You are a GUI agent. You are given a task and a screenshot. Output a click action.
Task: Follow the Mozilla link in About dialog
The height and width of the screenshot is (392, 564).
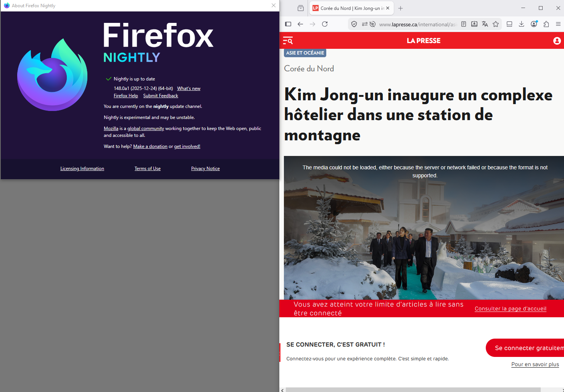(x=111, y=129)
